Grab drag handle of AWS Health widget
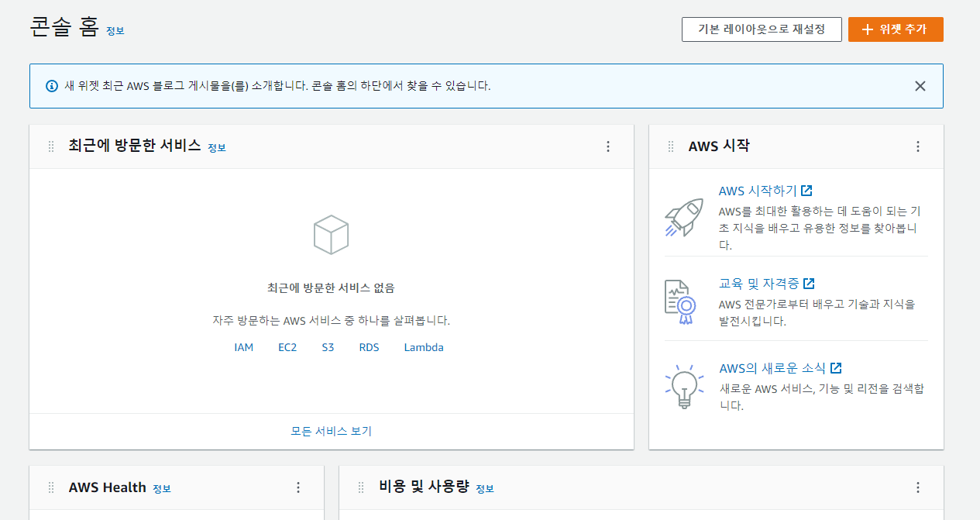 click(x=51, y=487)
